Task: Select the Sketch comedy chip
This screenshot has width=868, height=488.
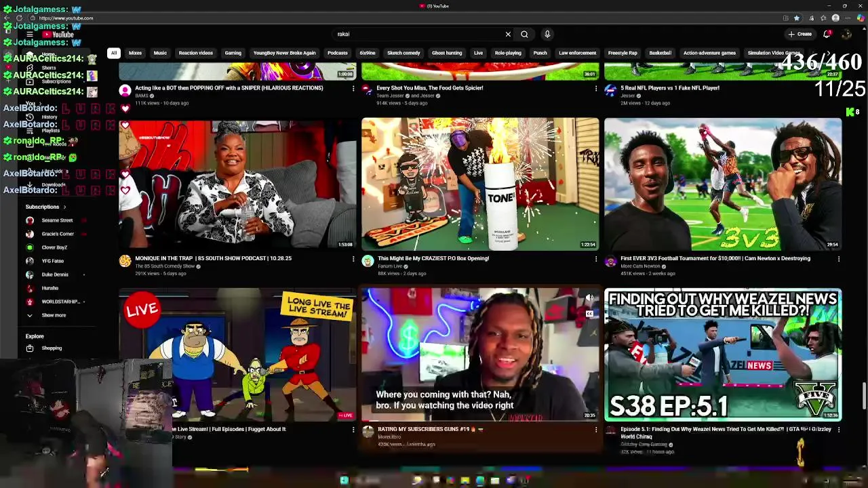Action: (x=403, y=53)
